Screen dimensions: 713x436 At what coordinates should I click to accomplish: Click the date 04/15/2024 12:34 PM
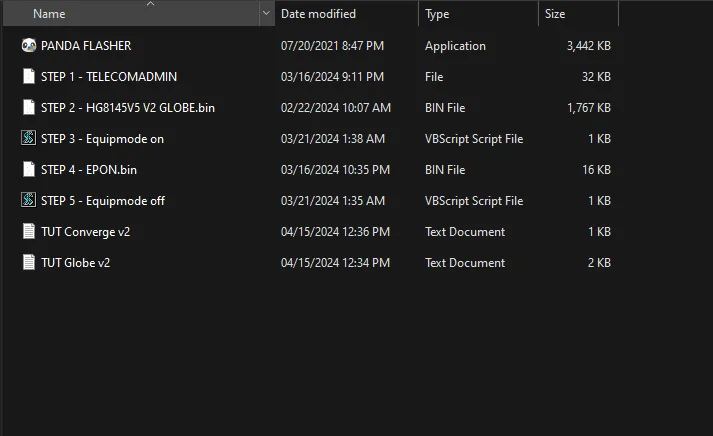[335, 263]
